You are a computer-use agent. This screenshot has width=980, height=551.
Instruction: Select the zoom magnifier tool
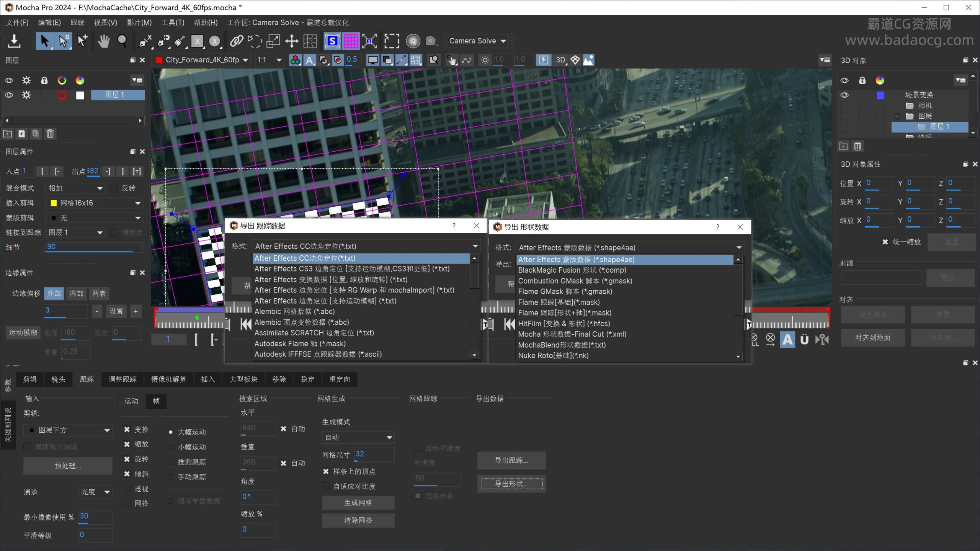point(122,41)
